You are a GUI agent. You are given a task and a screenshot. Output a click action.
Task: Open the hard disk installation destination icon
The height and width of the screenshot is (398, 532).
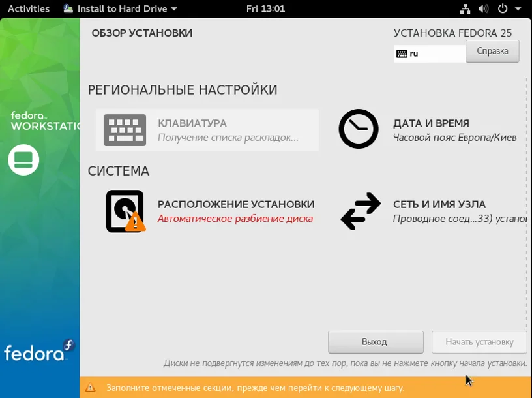click(x=126, y=211)
